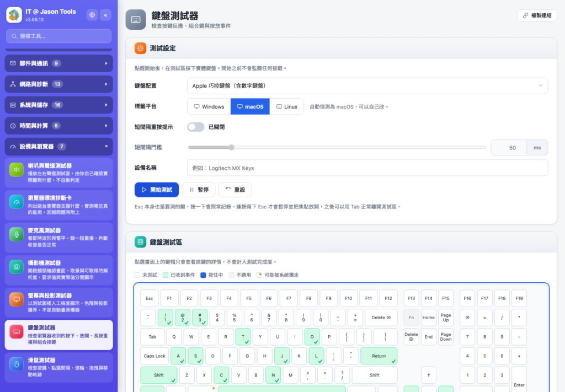
Task: Collapse the 設備與瀏覽器 category
Action: [58, 147]
